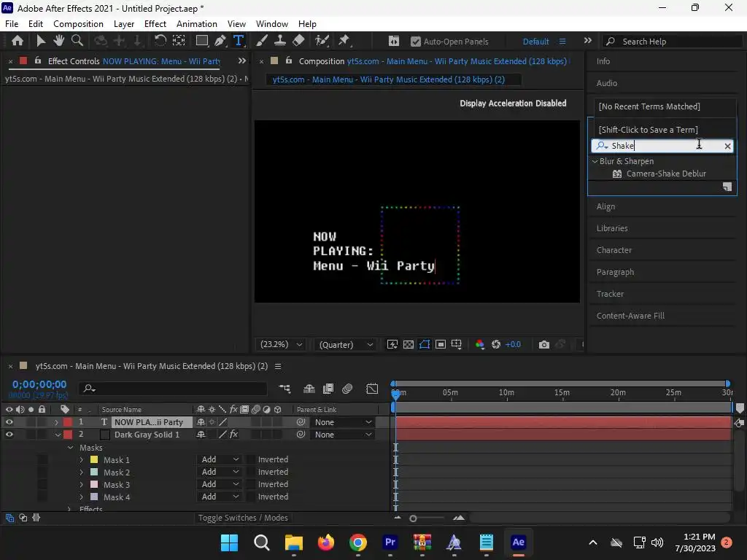747x560 pixels.
Task: Open the Effect menu
Action: click(x=155, y=24)
